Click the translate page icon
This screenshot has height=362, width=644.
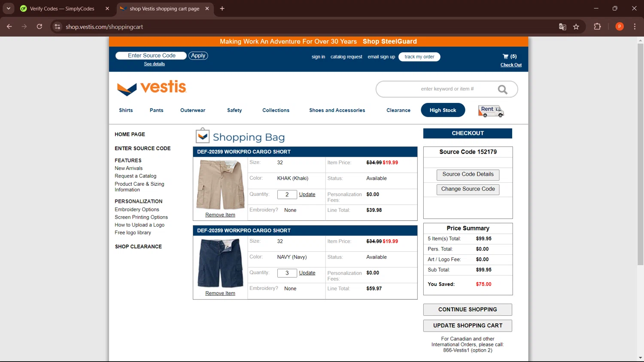562,27
